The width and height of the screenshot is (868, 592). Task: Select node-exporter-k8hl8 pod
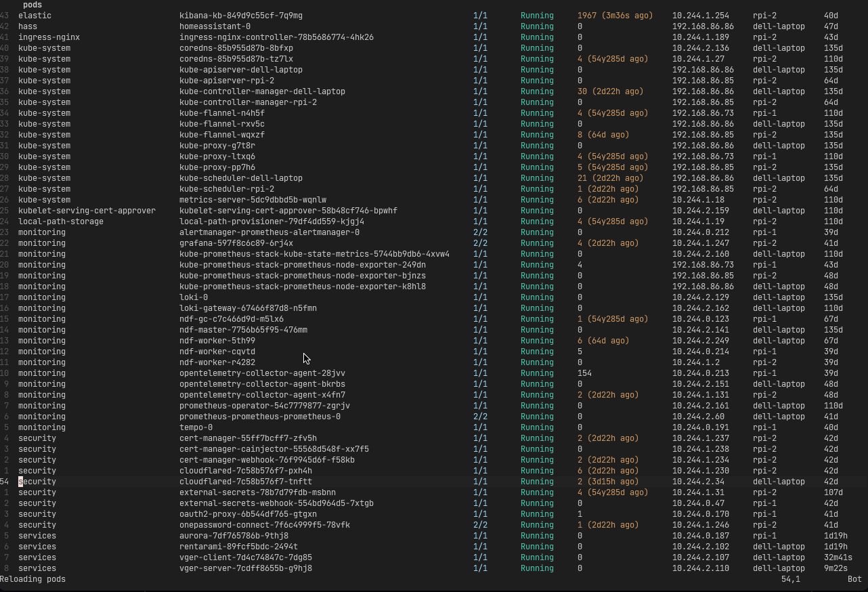[303, 287]
